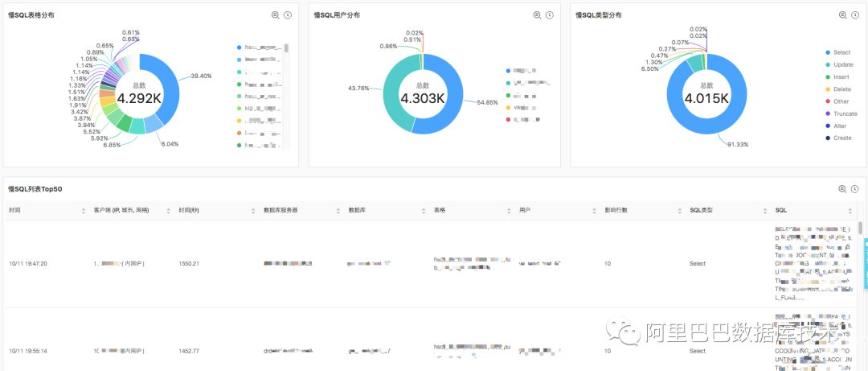Click duration value 1452.77

(x=189, y=351)
